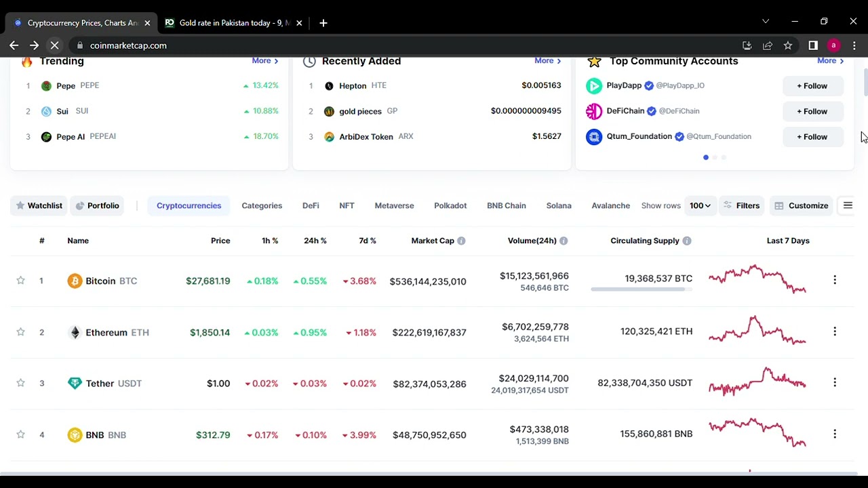Open Chrome three-dot menu
Viewport: 868px width, 488px height.
point(854,45)
